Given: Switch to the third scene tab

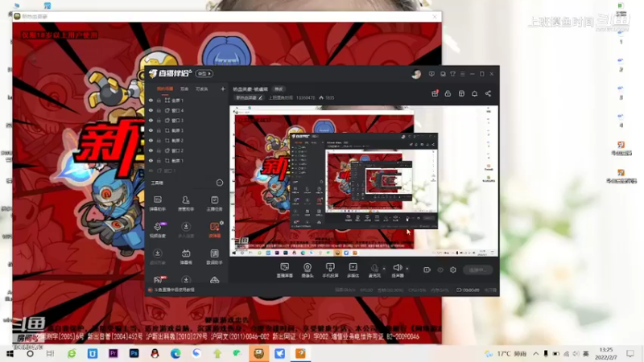Looking at the screenshot, I should pyautogui.click(x=202, y=88).
